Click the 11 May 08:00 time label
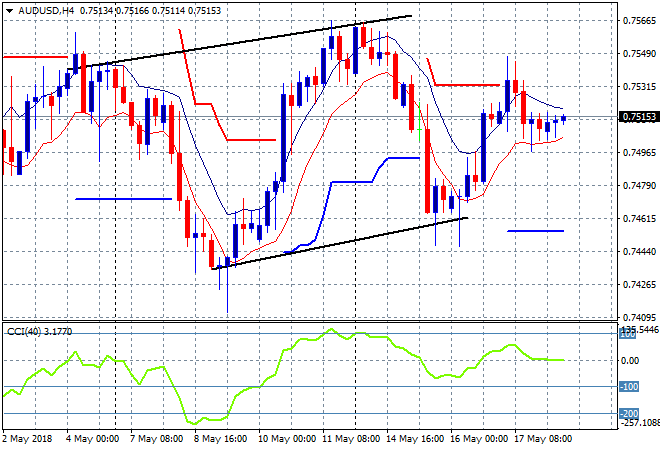 [x=351, y=439]
